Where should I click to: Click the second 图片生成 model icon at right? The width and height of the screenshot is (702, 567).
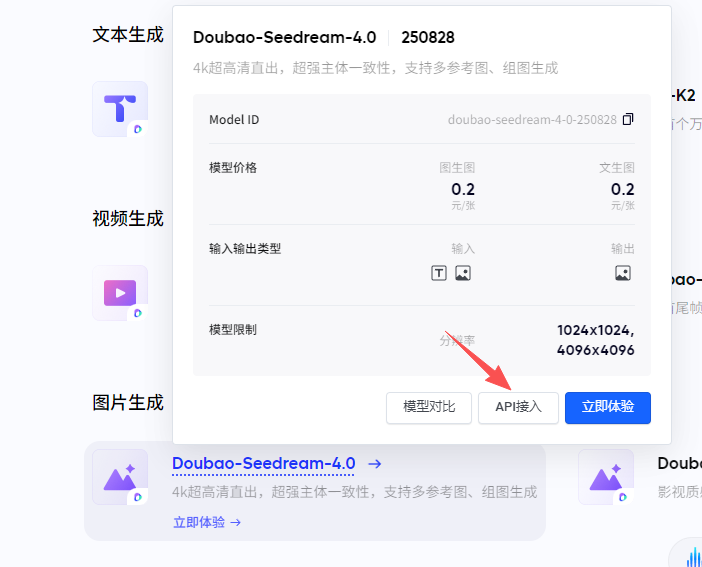pos(606,477)
